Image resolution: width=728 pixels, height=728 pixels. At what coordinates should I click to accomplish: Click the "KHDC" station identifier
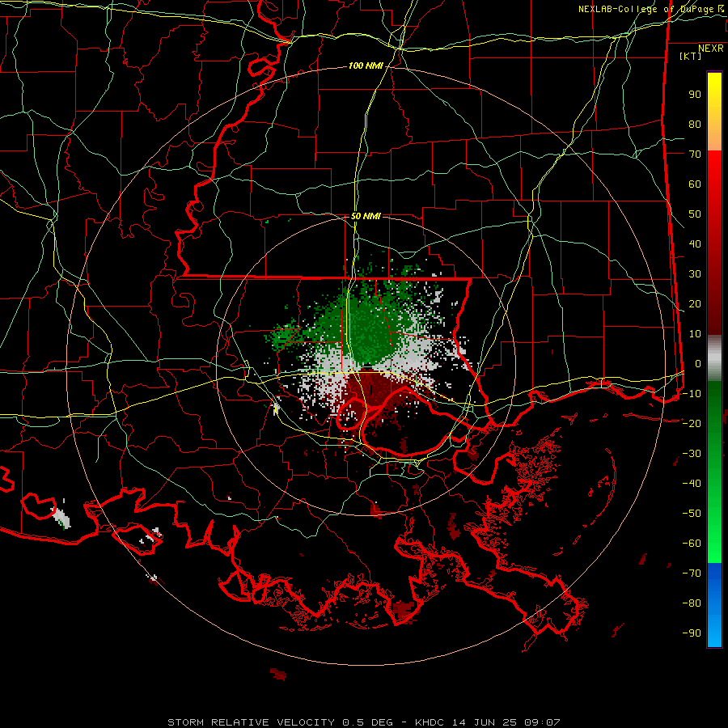(x=430, y=722)
